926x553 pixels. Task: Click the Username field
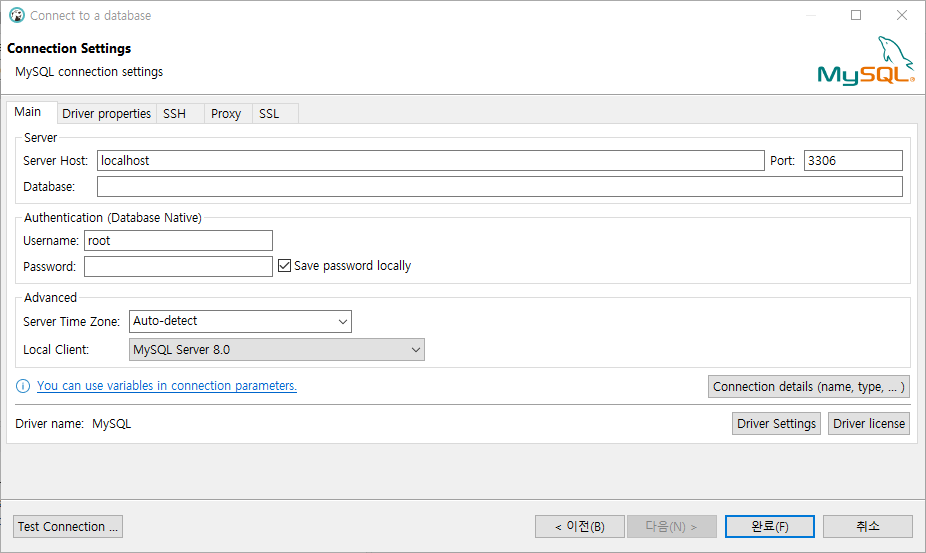(x=178, y=240)
